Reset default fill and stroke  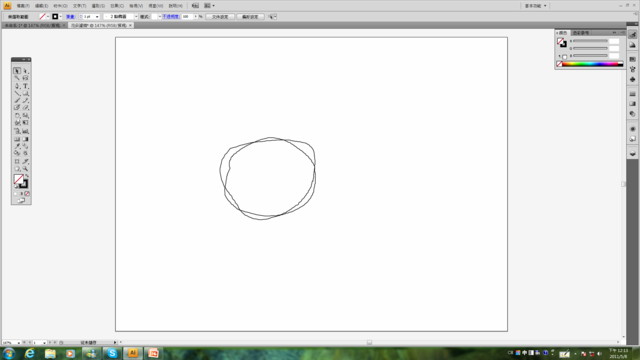[16, 187]
